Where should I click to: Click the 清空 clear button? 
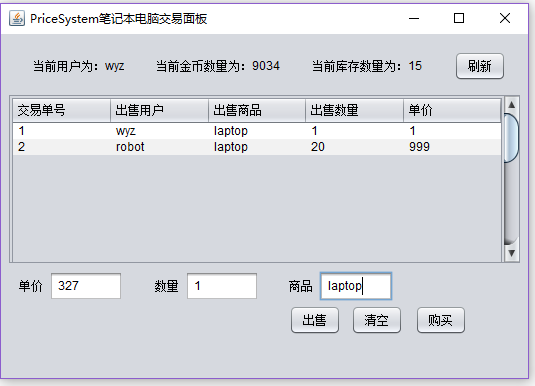click(376, 320)
